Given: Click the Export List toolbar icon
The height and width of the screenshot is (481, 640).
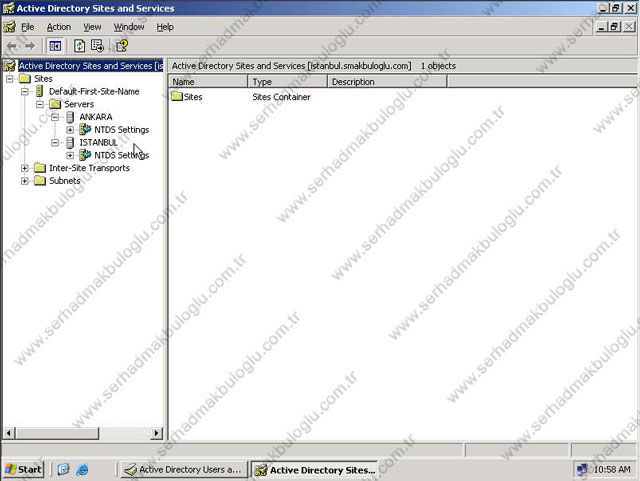Looking at the screenshot, I should point(98,46).
